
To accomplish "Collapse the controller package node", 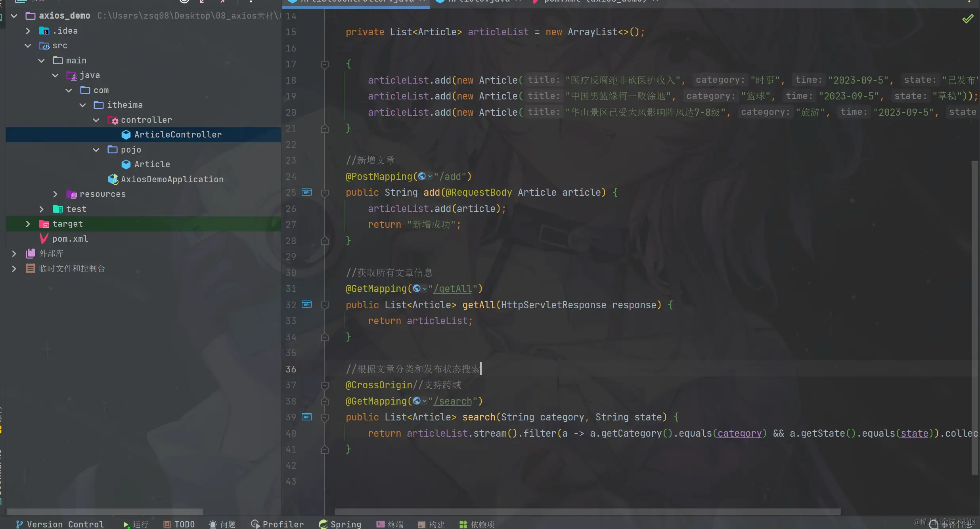I will click(96, 120).
